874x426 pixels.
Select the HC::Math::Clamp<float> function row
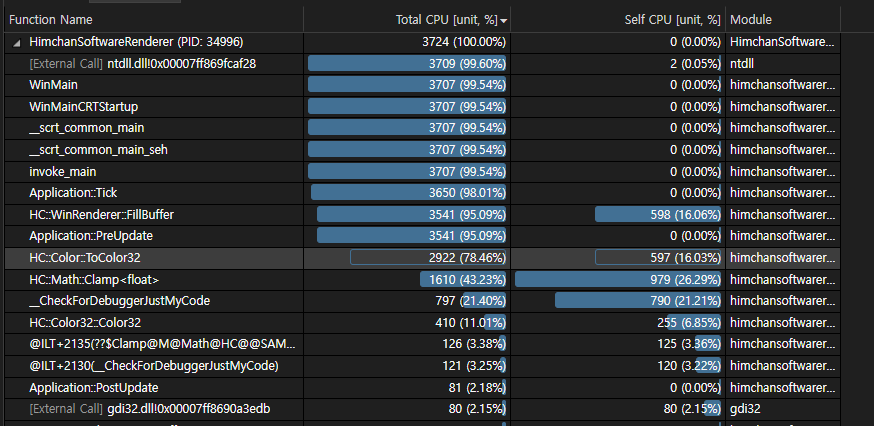pyautogui.click(x=423, y=280)
